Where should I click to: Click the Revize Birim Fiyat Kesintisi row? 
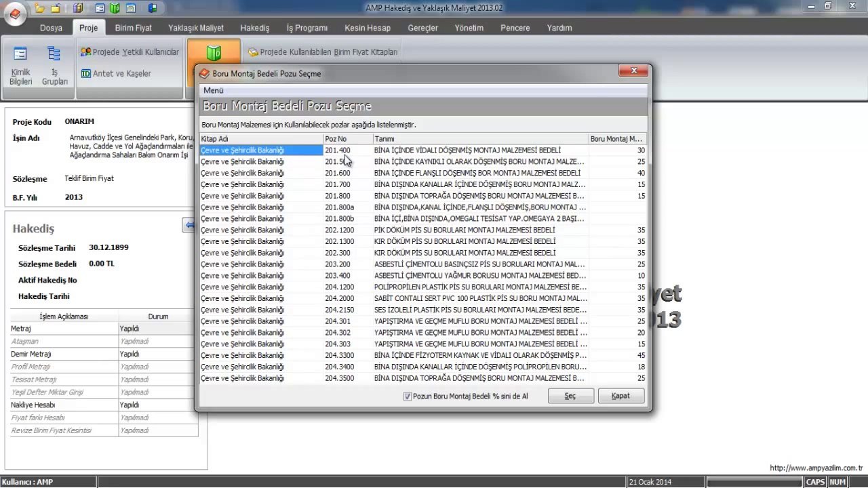[x=104, y=430]
